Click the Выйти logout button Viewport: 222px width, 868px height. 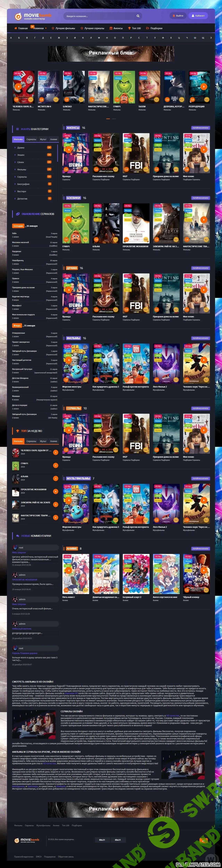178,15
